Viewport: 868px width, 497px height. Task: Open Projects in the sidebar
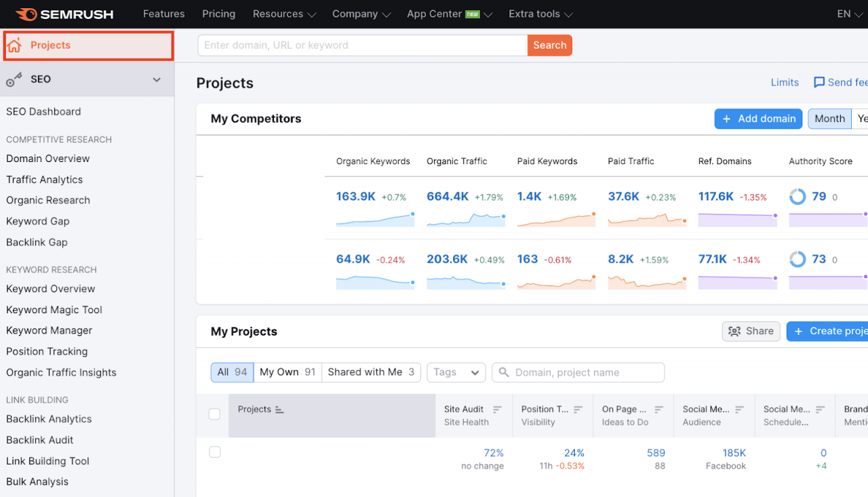pos(89,45)
